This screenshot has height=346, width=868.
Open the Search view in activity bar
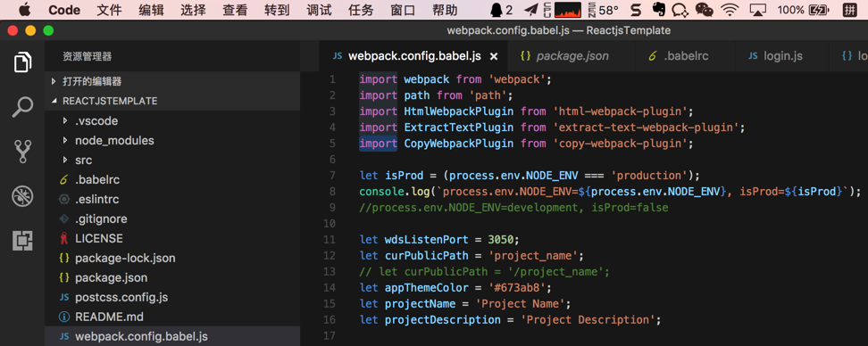[x=22, y=107]
